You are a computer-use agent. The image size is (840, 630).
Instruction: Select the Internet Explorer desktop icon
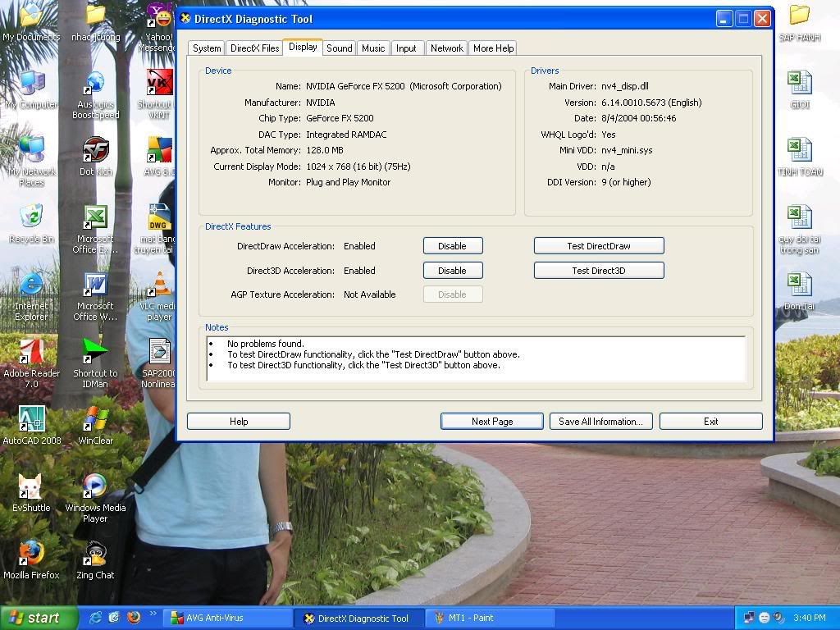(x=31, y=297)
